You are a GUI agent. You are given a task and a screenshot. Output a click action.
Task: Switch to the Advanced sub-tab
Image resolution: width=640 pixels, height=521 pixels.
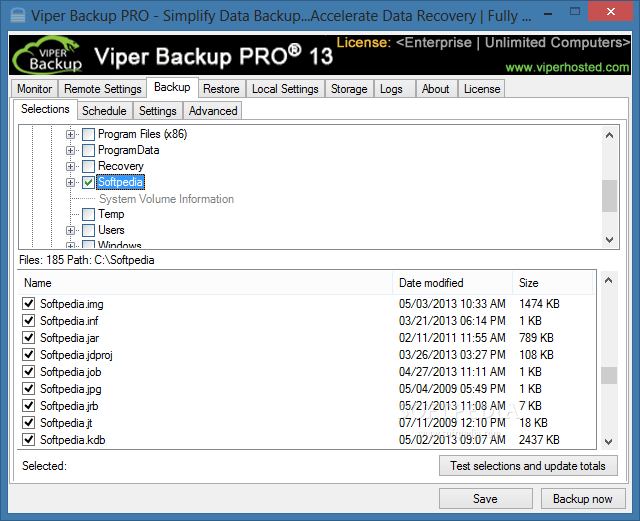[x=213, y=111]
